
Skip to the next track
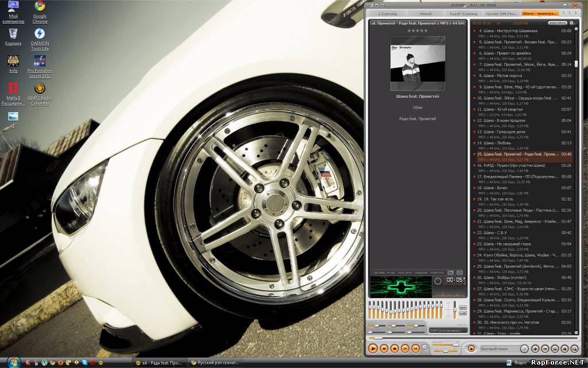tap(416, 348)
